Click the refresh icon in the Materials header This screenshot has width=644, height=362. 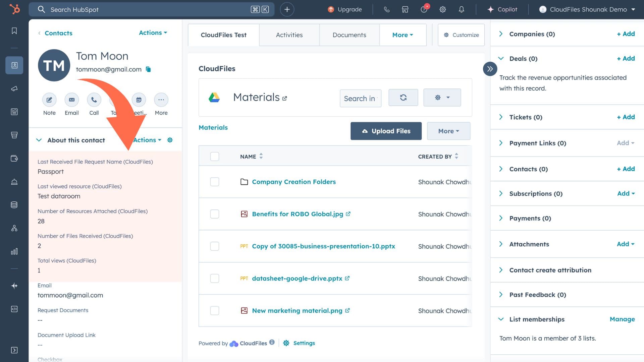(403, 98)
